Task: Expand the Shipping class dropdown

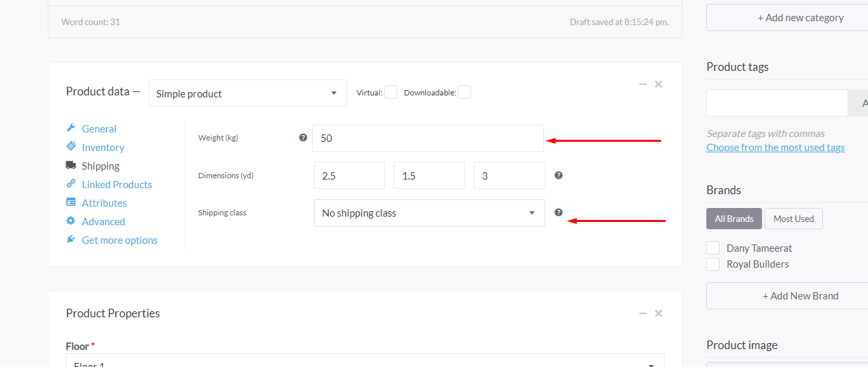Action: [429, 213]
